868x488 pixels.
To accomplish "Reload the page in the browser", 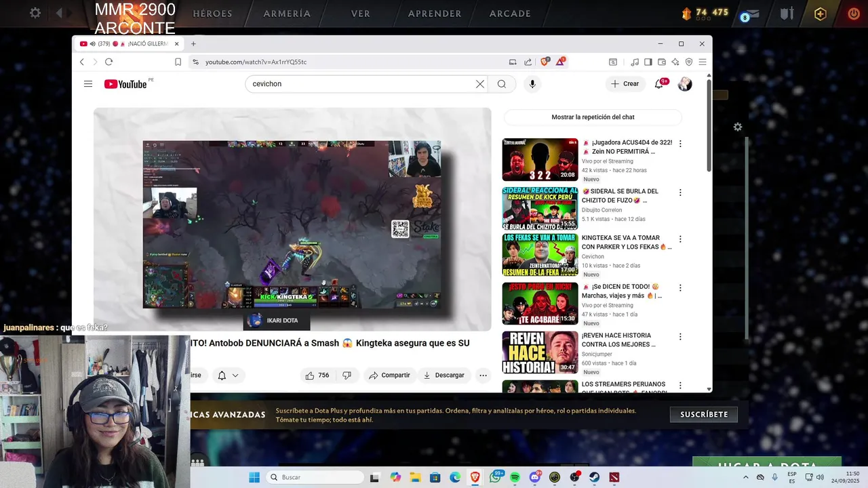I will click(108, 62).
